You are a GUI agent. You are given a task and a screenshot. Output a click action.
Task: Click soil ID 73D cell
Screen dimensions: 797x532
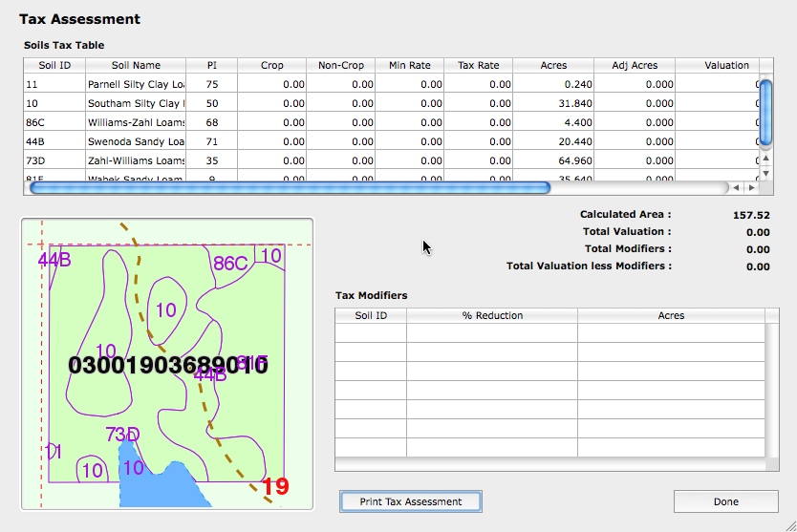pos(54,160)
